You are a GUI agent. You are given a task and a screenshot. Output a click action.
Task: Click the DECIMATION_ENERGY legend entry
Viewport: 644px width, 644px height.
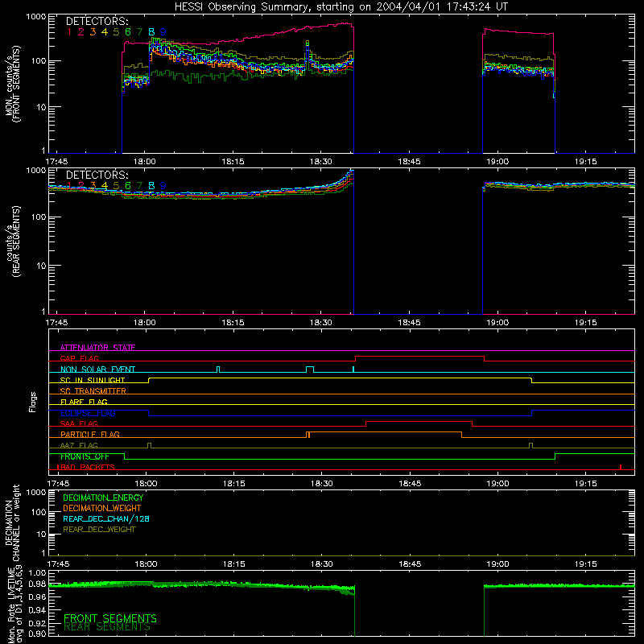(x=103, y=497)
